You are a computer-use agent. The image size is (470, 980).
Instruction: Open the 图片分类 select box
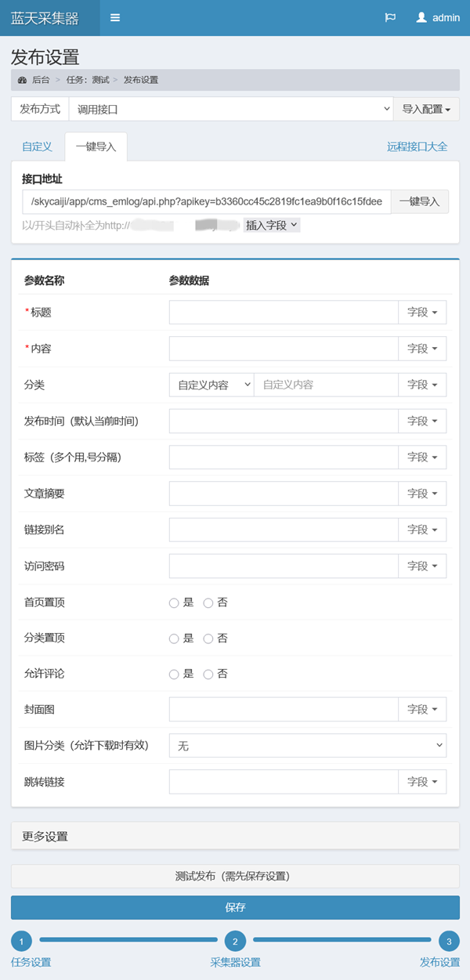tap(307, 747)
